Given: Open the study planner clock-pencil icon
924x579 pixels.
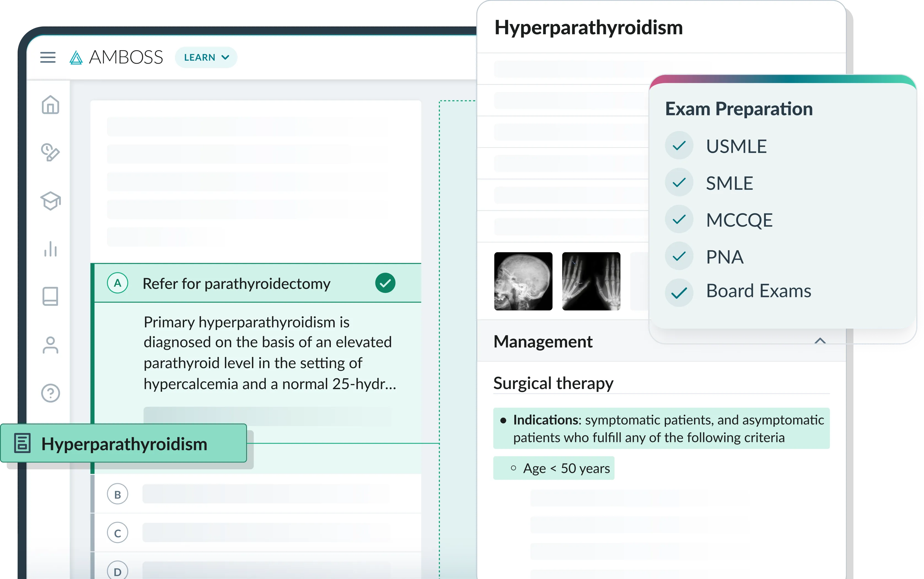Looking at the screenshot, I should pyautogui.click(x=50, y=152).
